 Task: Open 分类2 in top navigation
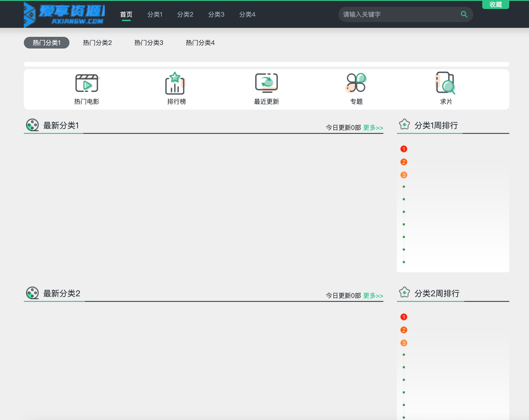point(185,14)
